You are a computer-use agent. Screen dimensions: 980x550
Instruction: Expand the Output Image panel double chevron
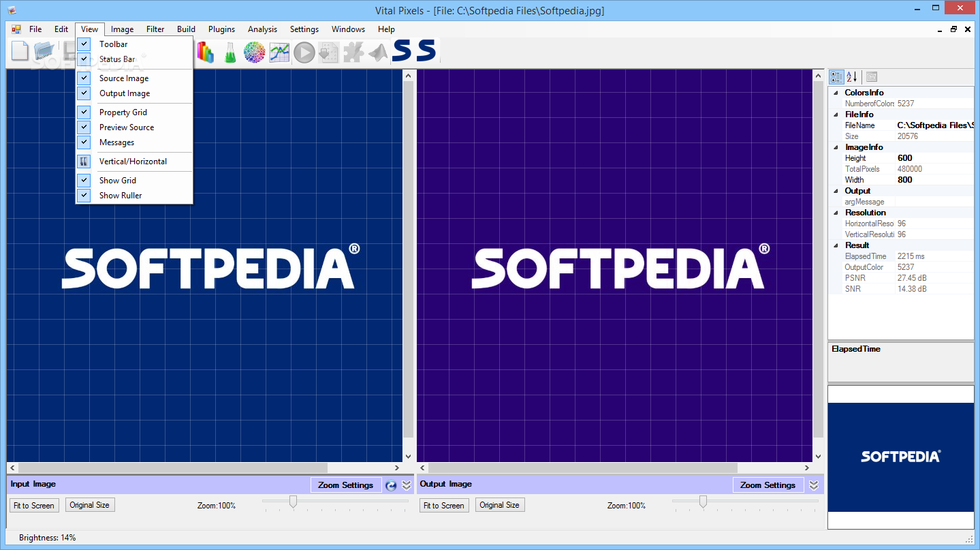coord(814,485)
